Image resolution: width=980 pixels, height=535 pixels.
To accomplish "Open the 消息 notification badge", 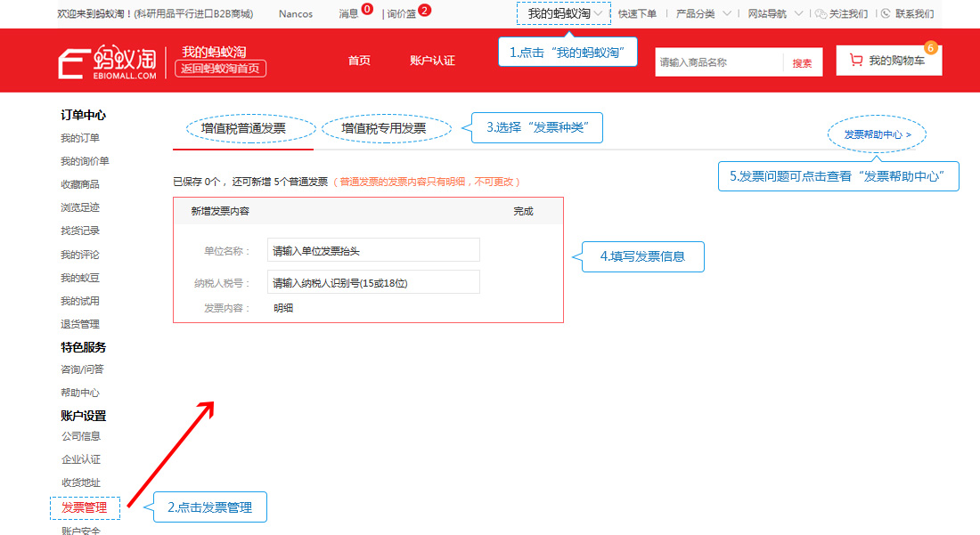I will click(367, 9).
